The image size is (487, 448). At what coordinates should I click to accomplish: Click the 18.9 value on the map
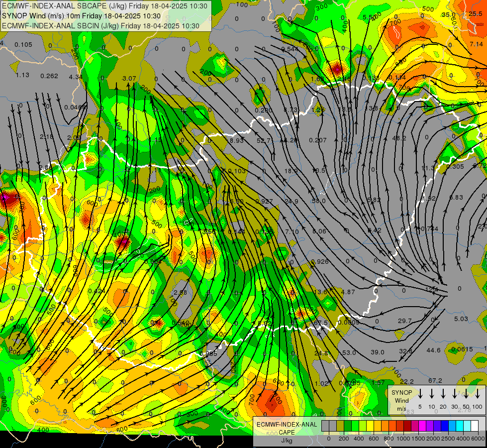(291, 171)
